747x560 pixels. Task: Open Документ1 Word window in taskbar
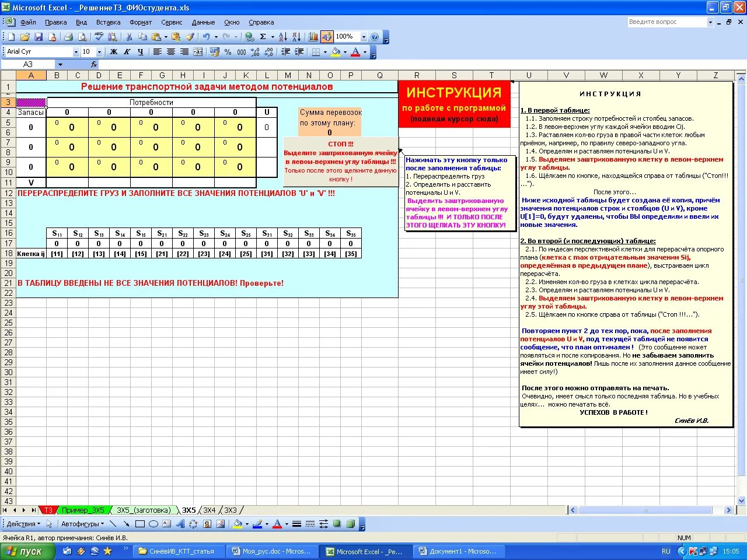pos(459,551)
